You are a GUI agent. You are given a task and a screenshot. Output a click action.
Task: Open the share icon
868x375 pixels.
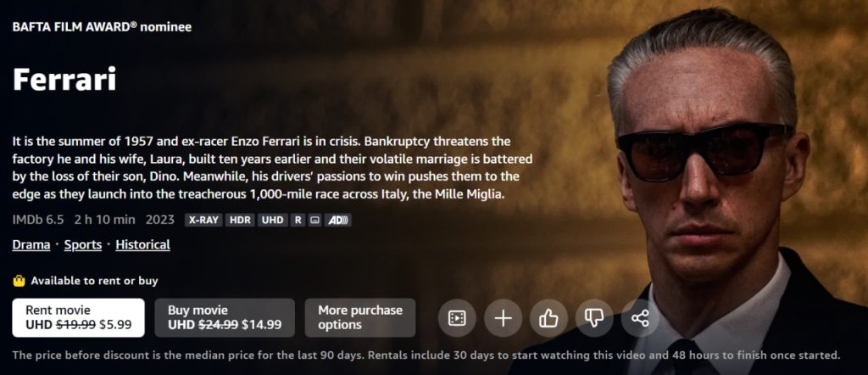point(640,318)
